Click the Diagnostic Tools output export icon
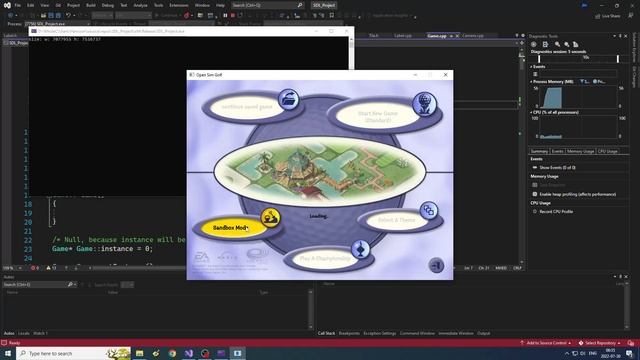The image size is (640, 360). click(545, 44)
